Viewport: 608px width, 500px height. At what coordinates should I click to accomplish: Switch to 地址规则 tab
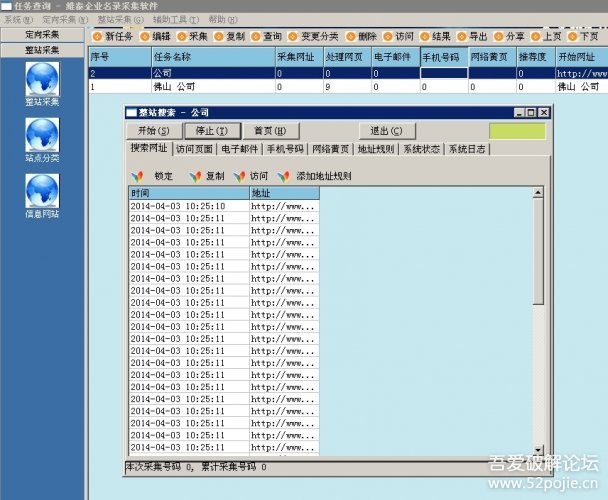[376, 149]
